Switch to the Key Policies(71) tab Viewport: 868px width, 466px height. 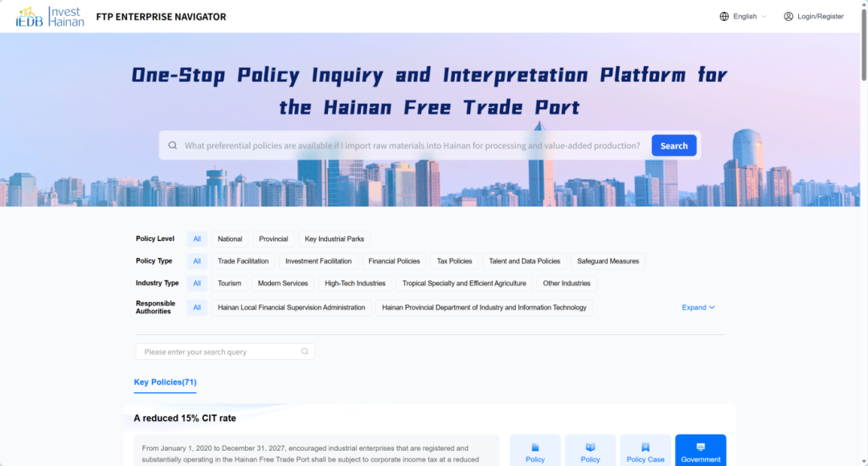165,382
